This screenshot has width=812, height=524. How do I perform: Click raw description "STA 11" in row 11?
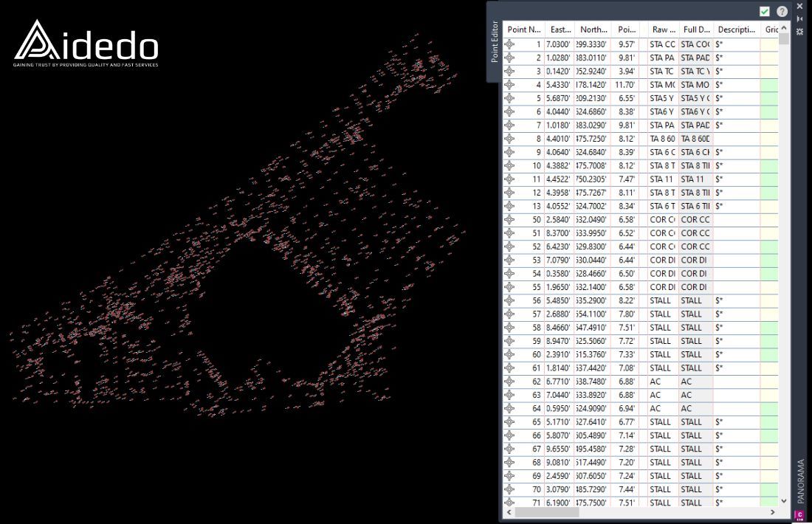click(664, 179)
